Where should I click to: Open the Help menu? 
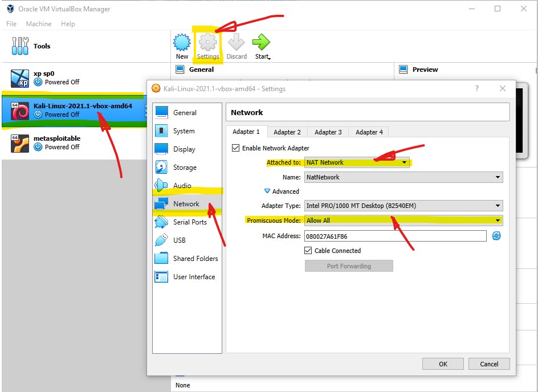point(68,24)
